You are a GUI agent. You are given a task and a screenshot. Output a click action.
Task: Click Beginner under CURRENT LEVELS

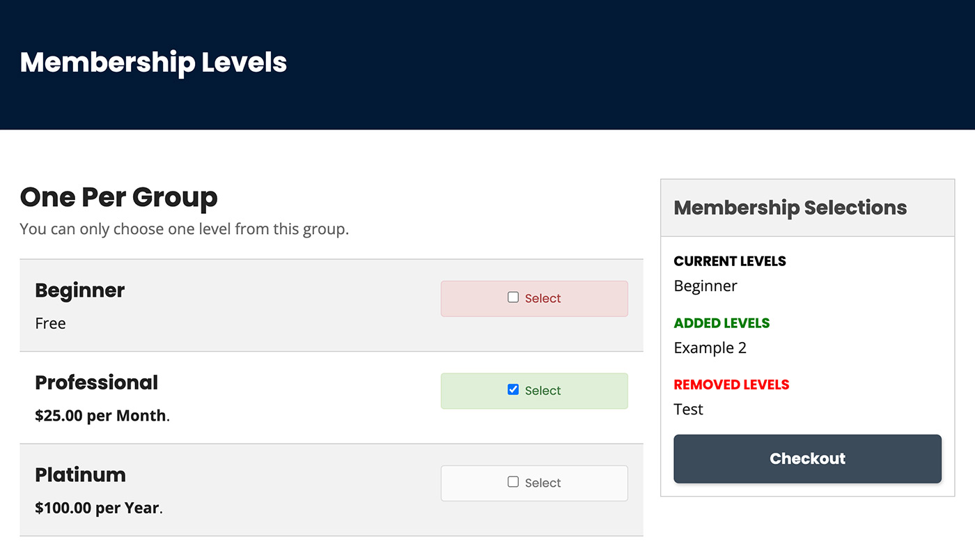point(705,286)
